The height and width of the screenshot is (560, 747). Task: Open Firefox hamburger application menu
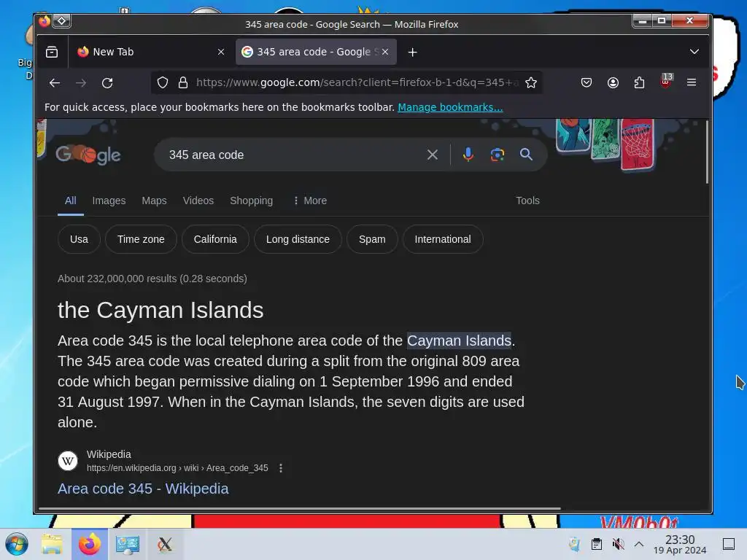click(692, 82)
